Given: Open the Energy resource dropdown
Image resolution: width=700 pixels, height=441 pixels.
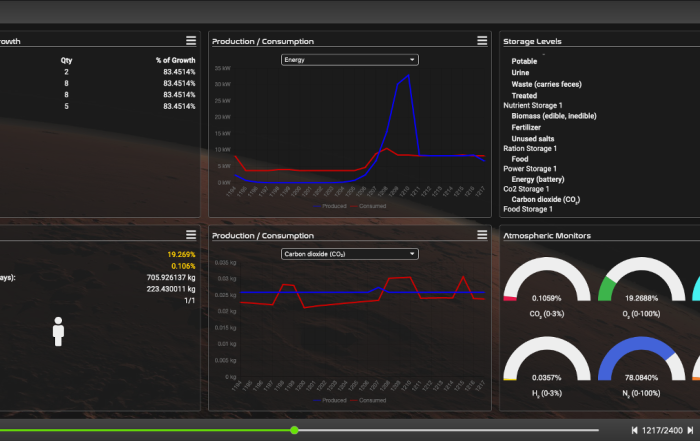Looking at the screenshot, I should 349,60.
